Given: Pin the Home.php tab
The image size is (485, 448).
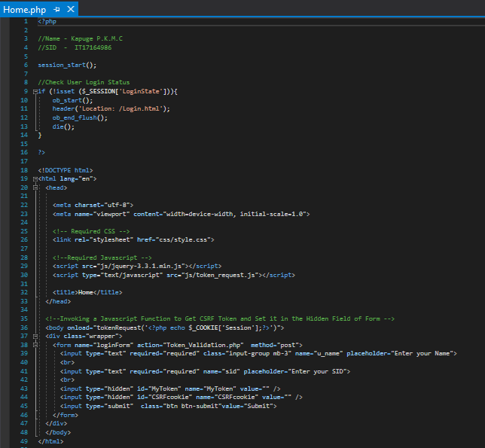Looking at the screenshot, I should [56, 10].
